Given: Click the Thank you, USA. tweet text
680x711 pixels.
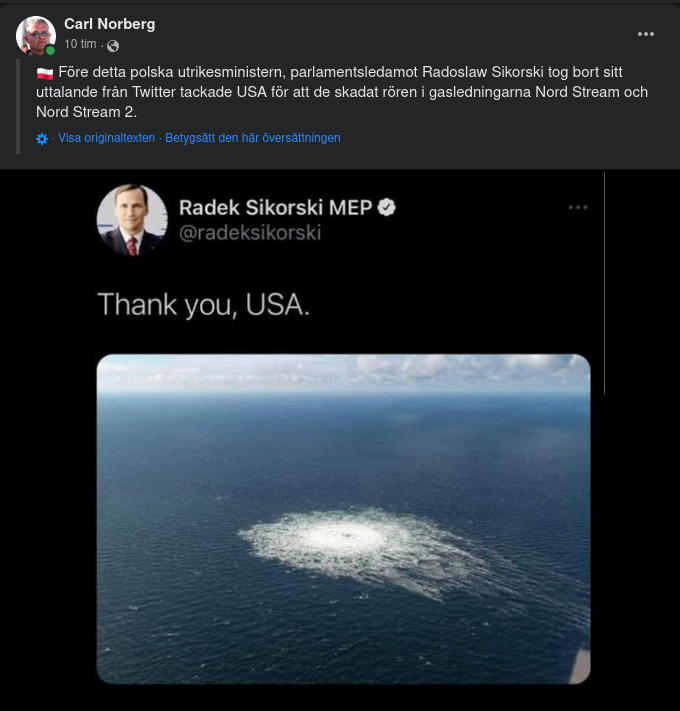Looking at the screenshot, I should pyautogui.click(x=203, y=304).
